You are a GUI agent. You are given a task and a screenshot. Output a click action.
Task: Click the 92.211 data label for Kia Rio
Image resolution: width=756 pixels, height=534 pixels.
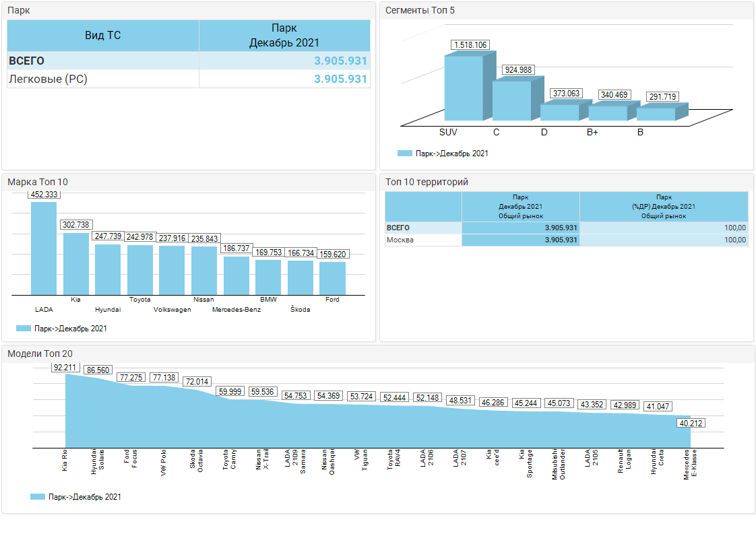[65, 368]
